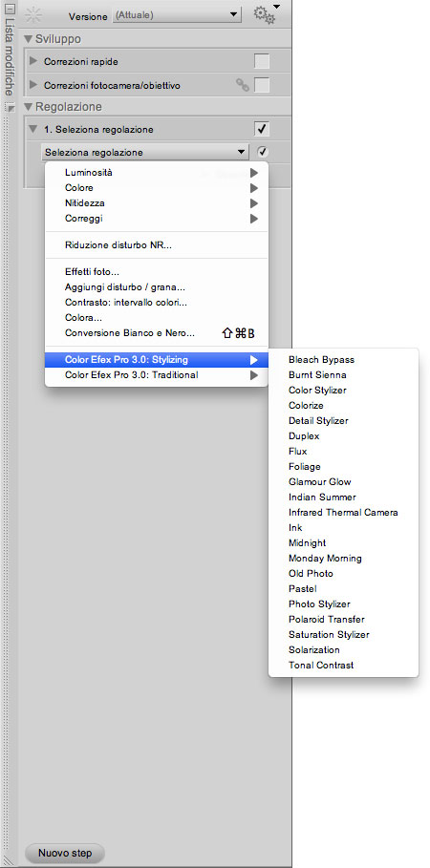Open the Luminosità submenu arrow
430x868 pixels.
[254, 173]
